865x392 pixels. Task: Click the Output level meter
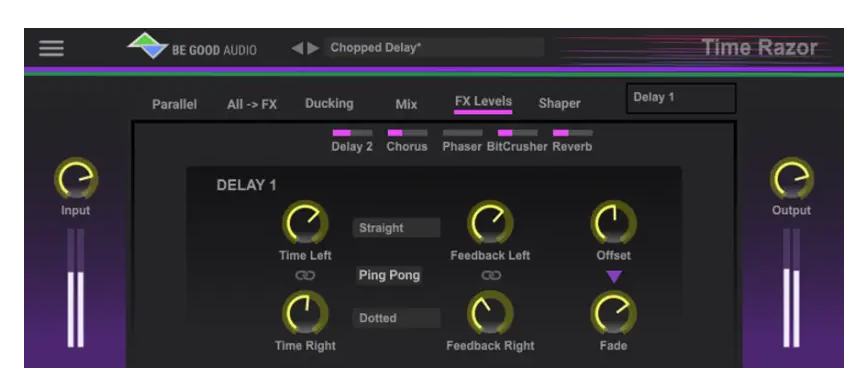click(792, 288)
